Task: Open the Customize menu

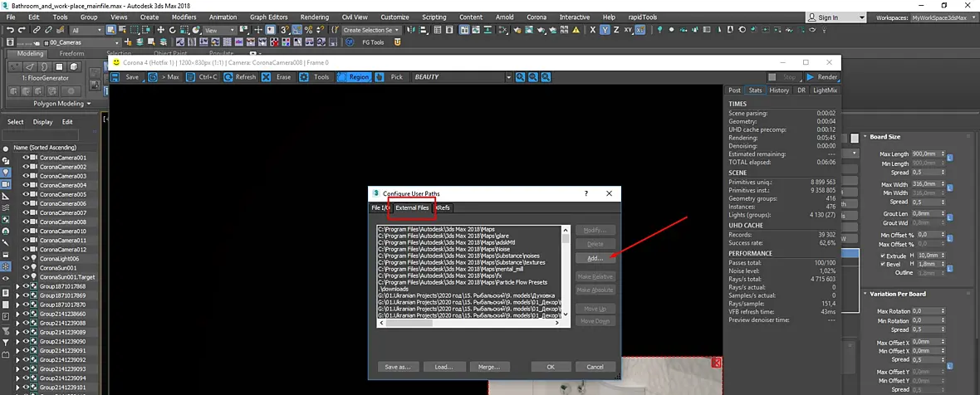Action: click(394, 17)
